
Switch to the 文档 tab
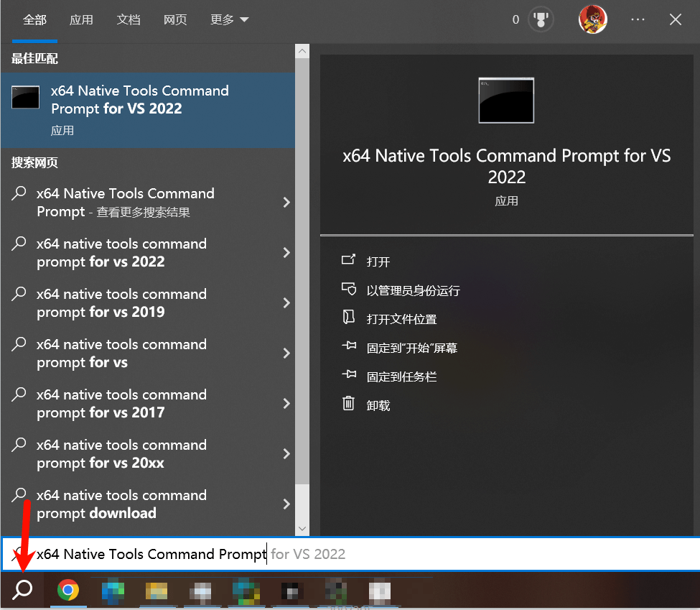pyautogui.click(x=129, y=19)
